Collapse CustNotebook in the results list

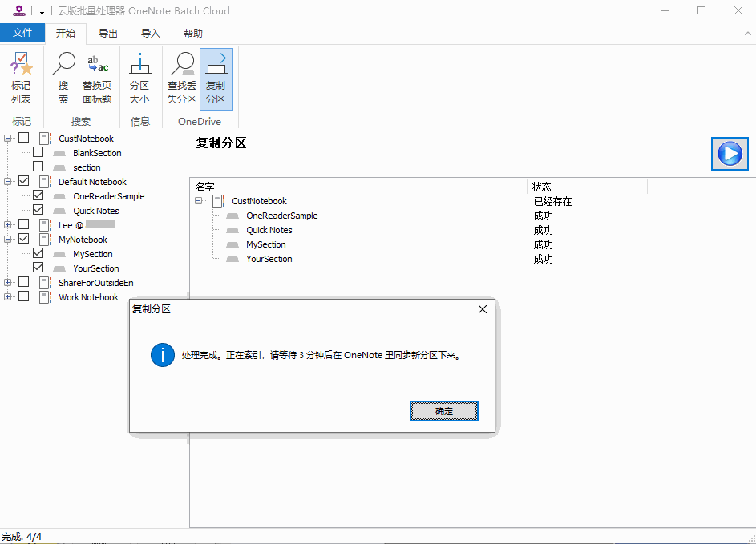pyautogui.click(x=199, y=201)
